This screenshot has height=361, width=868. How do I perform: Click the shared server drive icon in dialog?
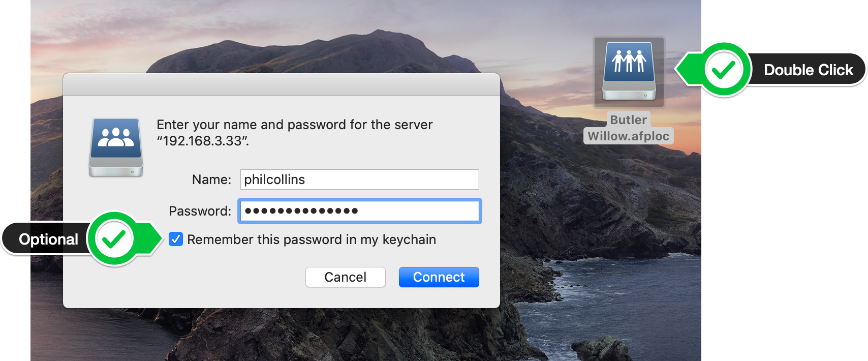tap(116, 147)
